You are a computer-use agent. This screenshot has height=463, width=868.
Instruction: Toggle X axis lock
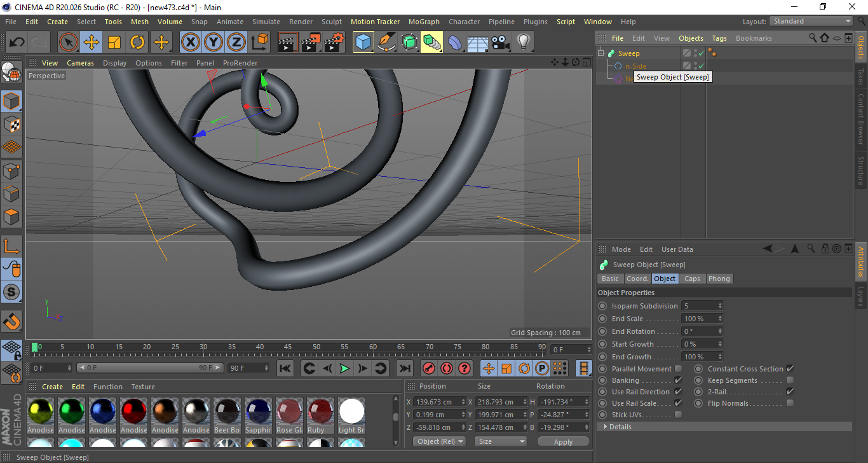tap(190, 43)
